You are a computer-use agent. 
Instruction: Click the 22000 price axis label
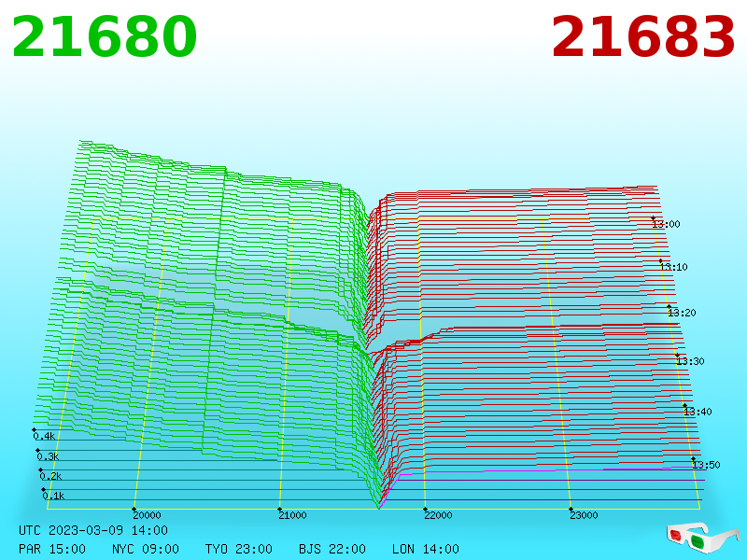click(438, 515)
